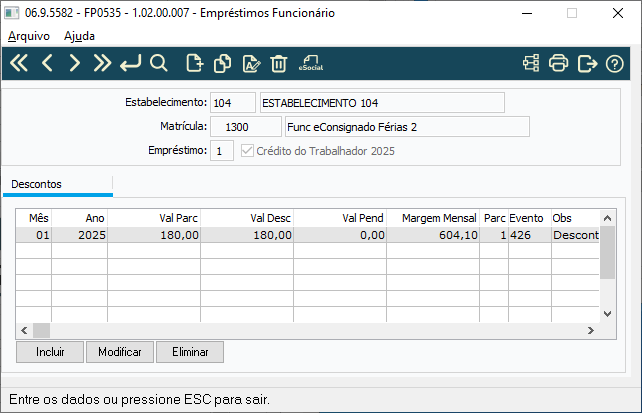Select Val Desc cell 180,00
The image size is (642, 413).
247,235
